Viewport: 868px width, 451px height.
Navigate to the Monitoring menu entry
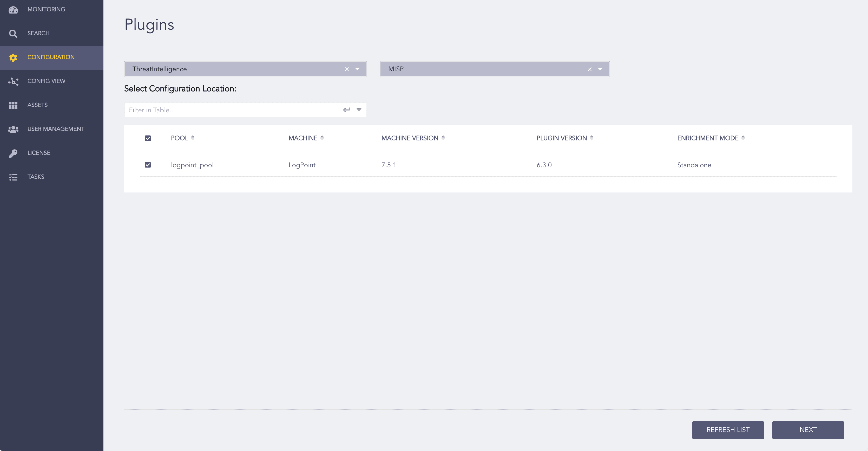coord(46,9)
